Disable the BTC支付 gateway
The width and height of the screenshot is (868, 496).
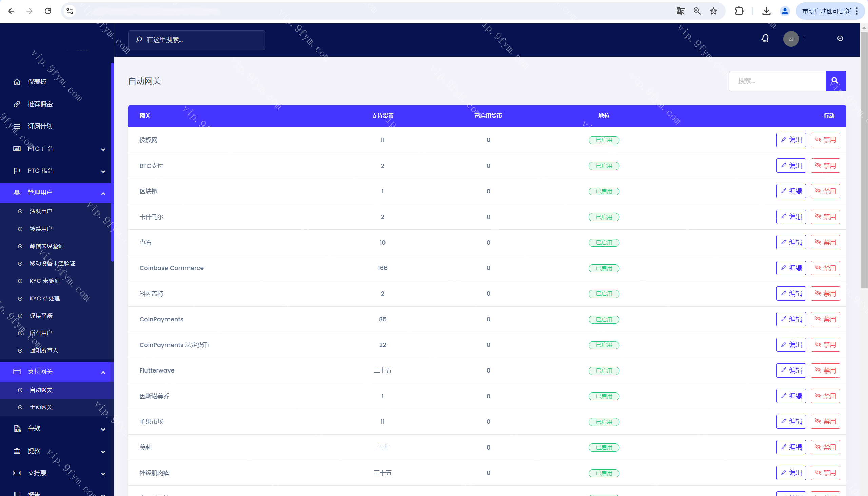[x=825, y=166]
